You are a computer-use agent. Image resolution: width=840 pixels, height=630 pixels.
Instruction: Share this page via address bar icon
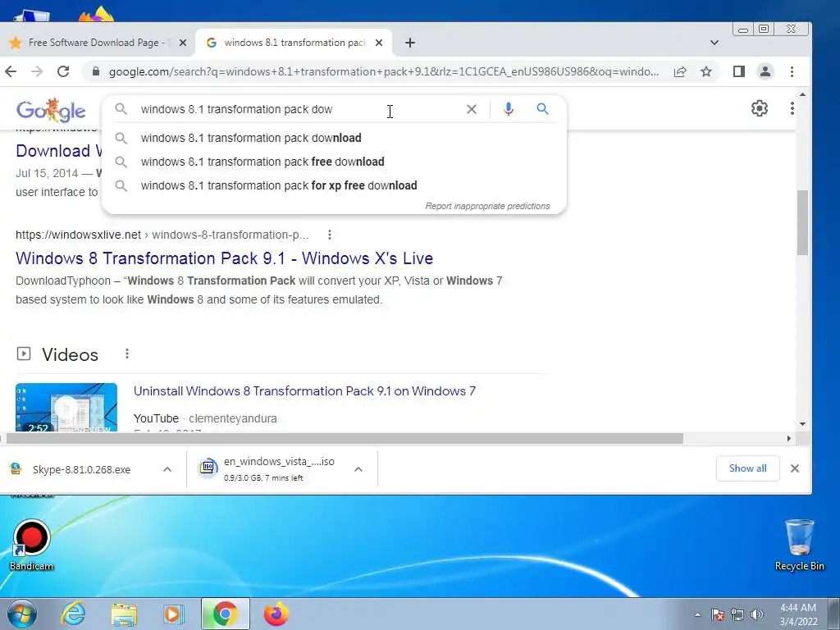click(680, 71)
